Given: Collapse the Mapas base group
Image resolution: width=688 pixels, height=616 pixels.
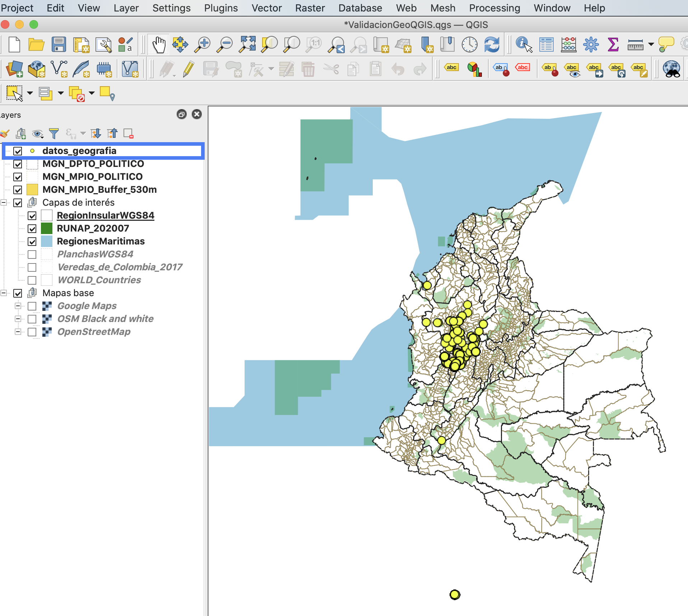Looking at the screenshot, I should click(4, 293).
